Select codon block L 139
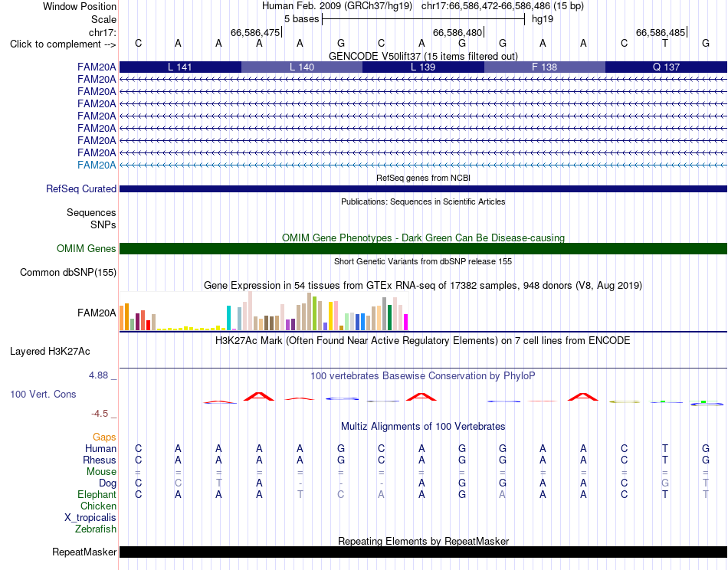The height and width of the screenshot is (570, 728). point(423,67)
